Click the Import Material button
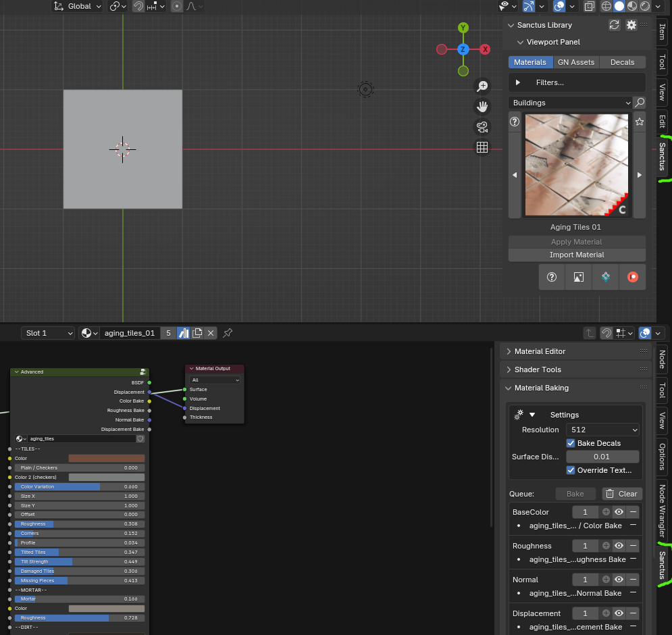This screenshot has width=672, height=635. (x=577, y=255)
